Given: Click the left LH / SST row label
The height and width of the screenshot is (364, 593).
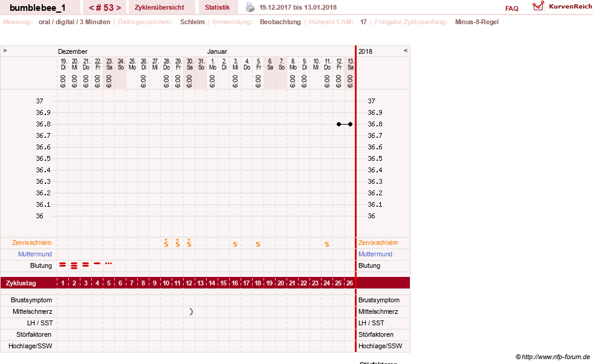Looking at the screenshot, I should [x=40, y=323].
